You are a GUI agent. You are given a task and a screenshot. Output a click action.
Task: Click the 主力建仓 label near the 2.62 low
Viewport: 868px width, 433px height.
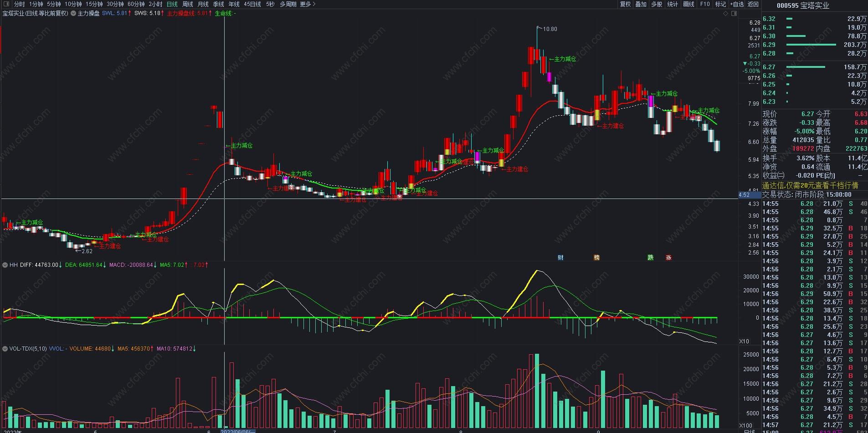108,246
